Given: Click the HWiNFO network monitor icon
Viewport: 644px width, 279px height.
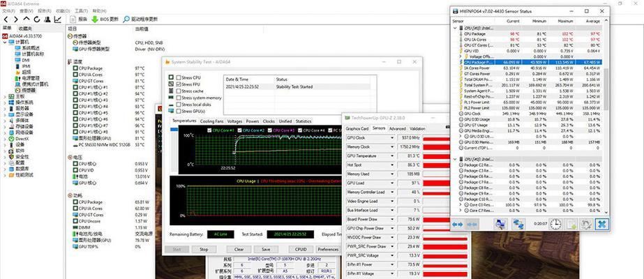Looking at the screenshot, I should pos(518,224).
